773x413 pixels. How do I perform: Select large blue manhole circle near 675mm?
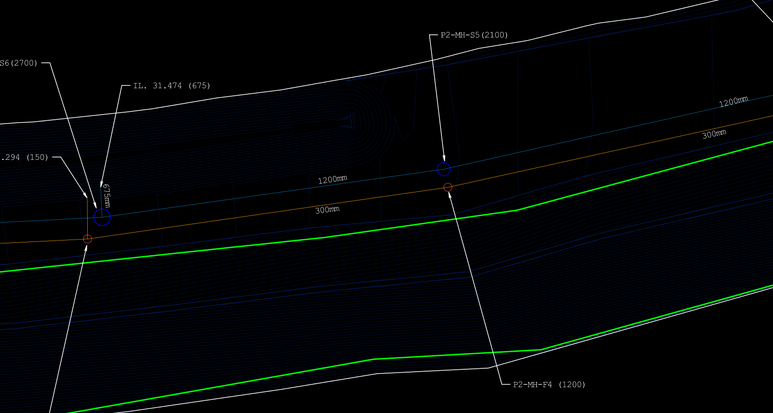(x=102, y=217)
